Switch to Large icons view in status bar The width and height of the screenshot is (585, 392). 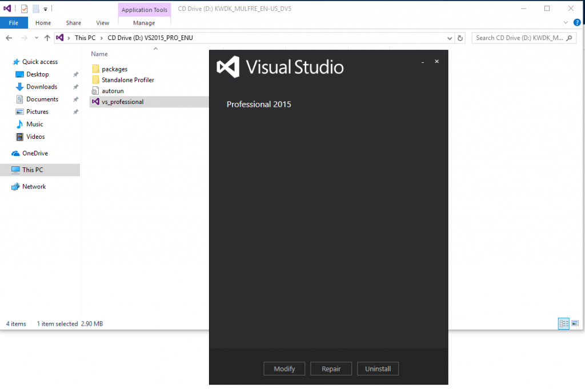point(575,323)
